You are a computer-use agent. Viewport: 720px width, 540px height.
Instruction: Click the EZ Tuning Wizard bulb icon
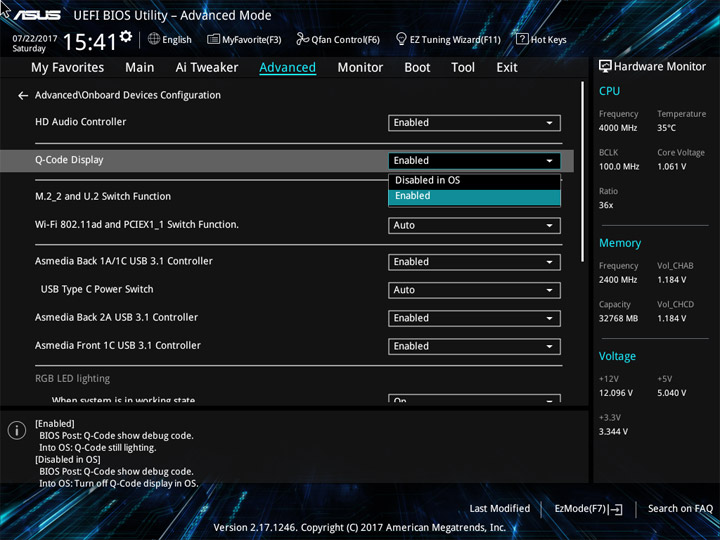point(401,39)
